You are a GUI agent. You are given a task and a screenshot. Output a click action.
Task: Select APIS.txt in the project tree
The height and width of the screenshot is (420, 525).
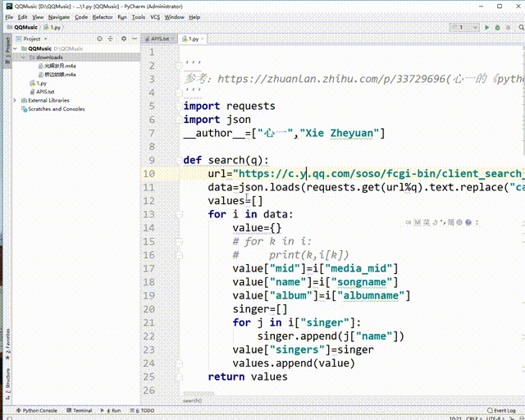(42, 91)
